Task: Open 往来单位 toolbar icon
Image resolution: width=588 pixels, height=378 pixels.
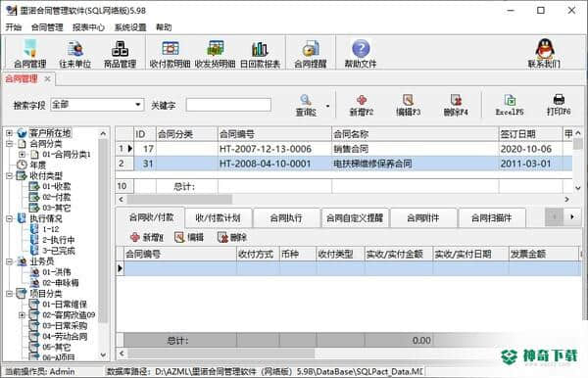Action: [x=75, y=54]
